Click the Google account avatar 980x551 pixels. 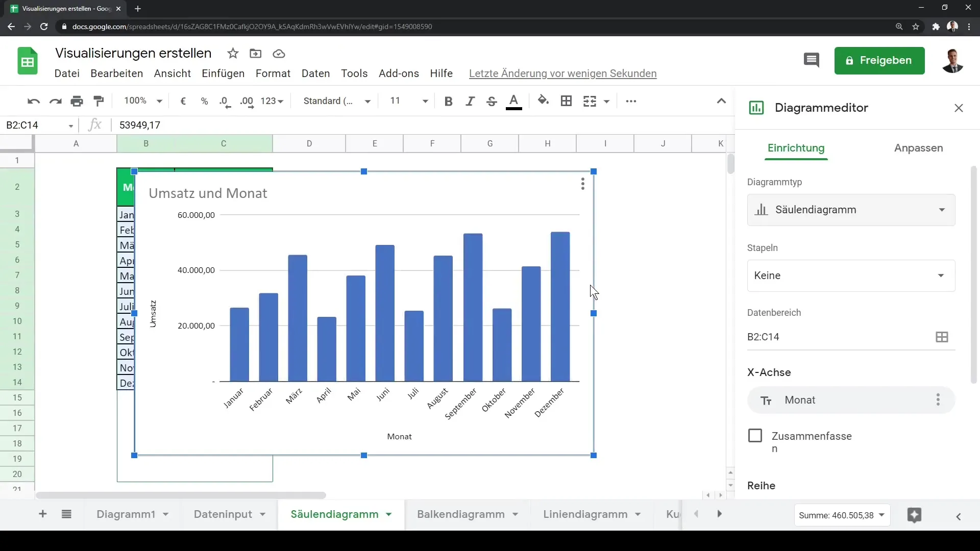point(952,61)
